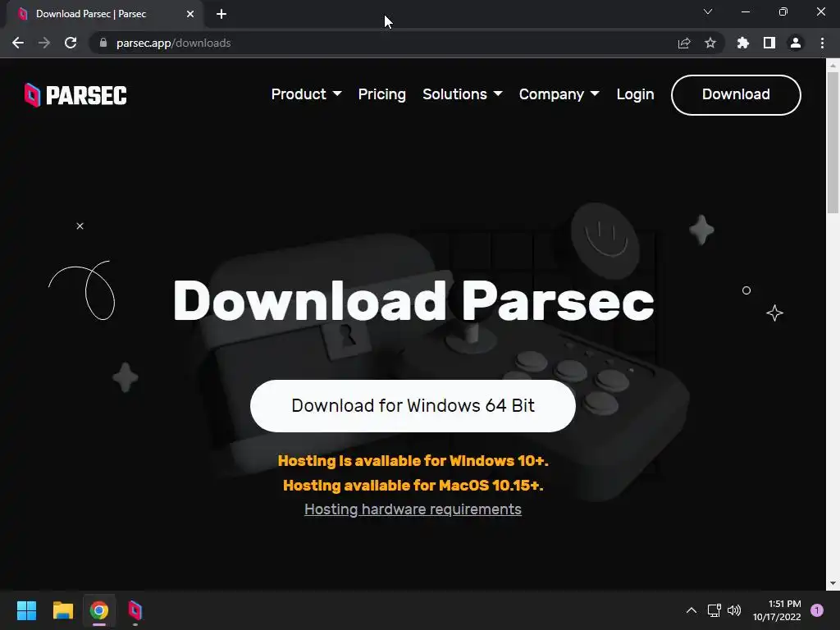This screenshot has width=840, height=630.
Task: Click Download for Windows 64 Bit
Action: click(x=413, y=406)
